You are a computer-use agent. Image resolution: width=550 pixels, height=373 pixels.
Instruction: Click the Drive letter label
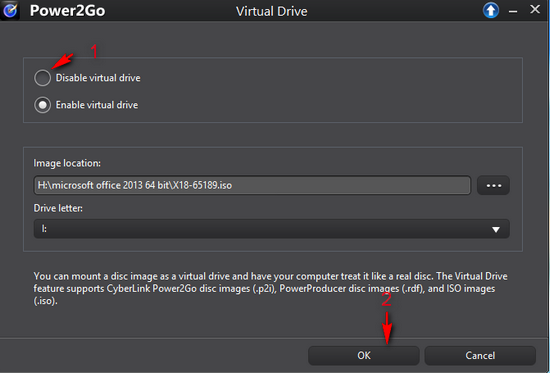pos(58,208)
